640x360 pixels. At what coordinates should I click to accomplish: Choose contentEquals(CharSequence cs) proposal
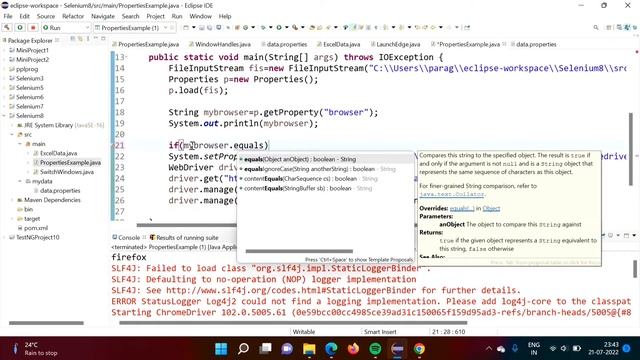pyautogui.click(x=326, y=178)
